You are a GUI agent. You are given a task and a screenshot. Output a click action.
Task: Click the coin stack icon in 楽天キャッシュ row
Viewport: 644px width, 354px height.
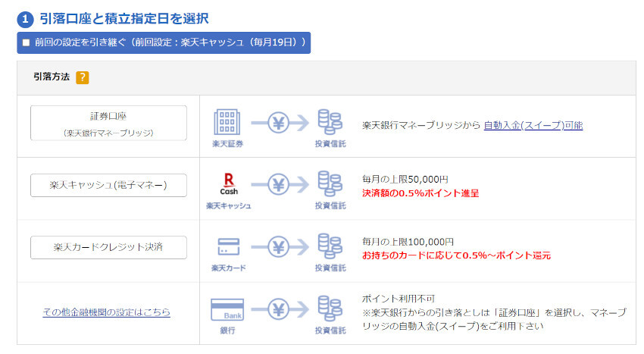(330, 184)
